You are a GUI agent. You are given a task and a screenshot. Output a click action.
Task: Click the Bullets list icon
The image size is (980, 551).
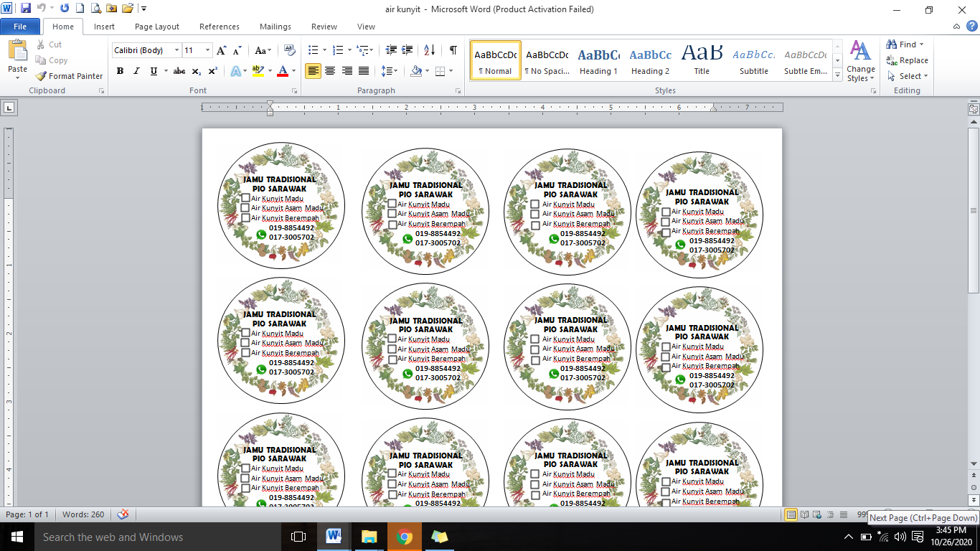(x=313, y=50)
